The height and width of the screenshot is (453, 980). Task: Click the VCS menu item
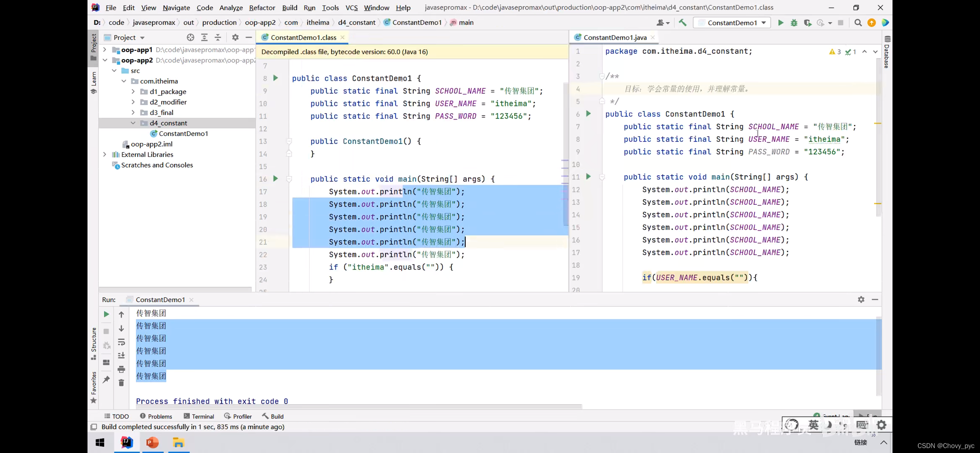[351, 7]
